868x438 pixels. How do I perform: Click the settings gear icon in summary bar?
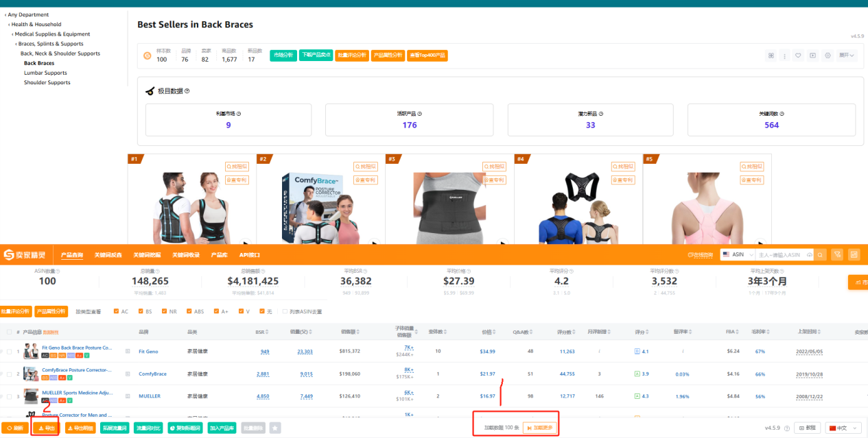[828, 56]
